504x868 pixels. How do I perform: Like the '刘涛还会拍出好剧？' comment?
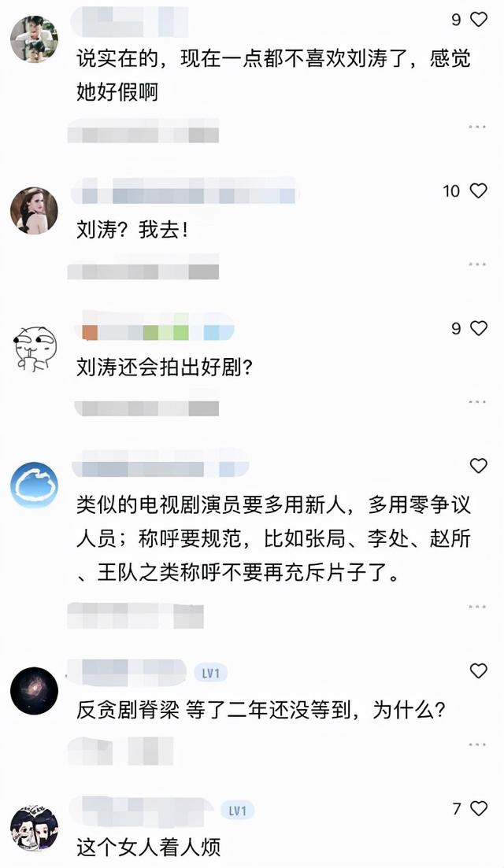pyautogui.click(x=479, y=328)
